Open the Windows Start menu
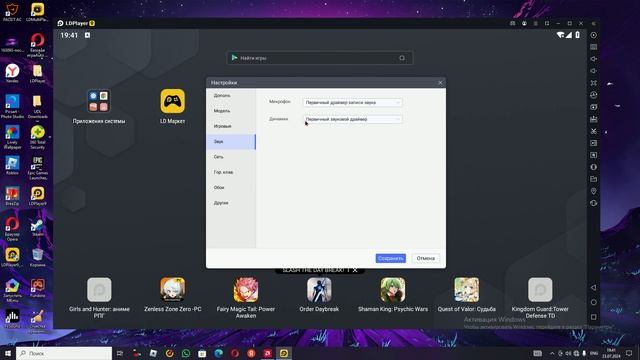 coord(8,353)
